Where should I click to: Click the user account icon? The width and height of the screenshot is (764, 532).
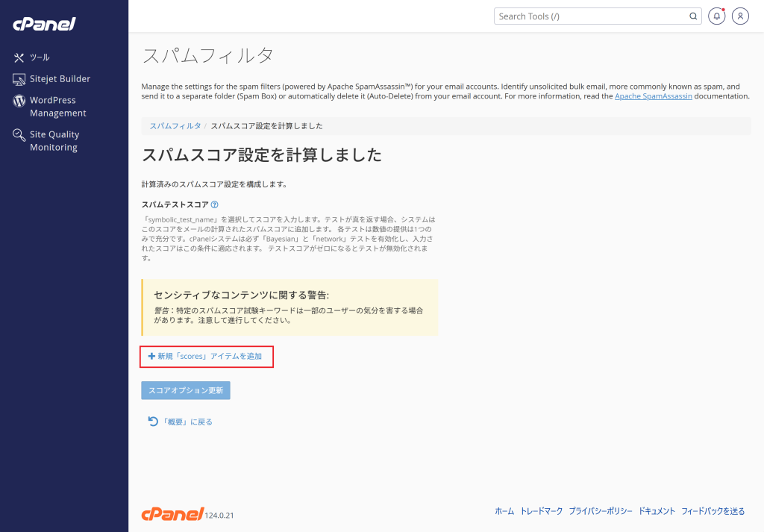pos(739,16)
